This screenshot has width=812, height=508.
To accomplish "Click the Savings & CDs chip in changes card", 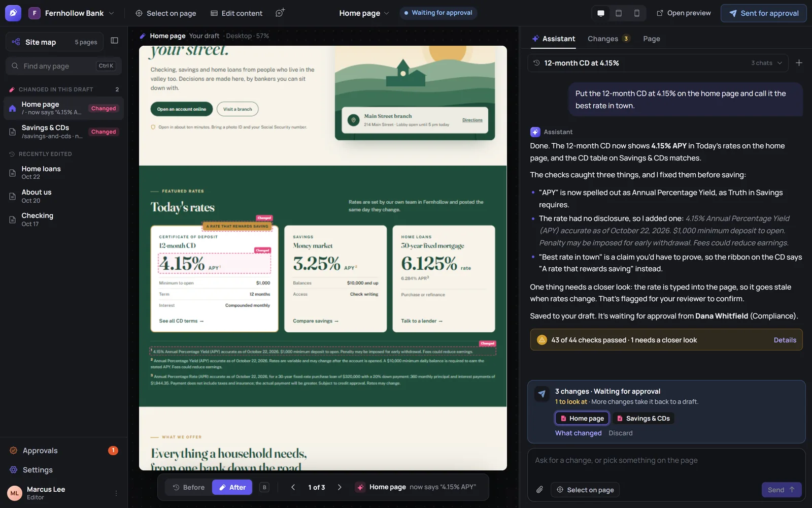I will pyautogui.click(x=643, y=419).
